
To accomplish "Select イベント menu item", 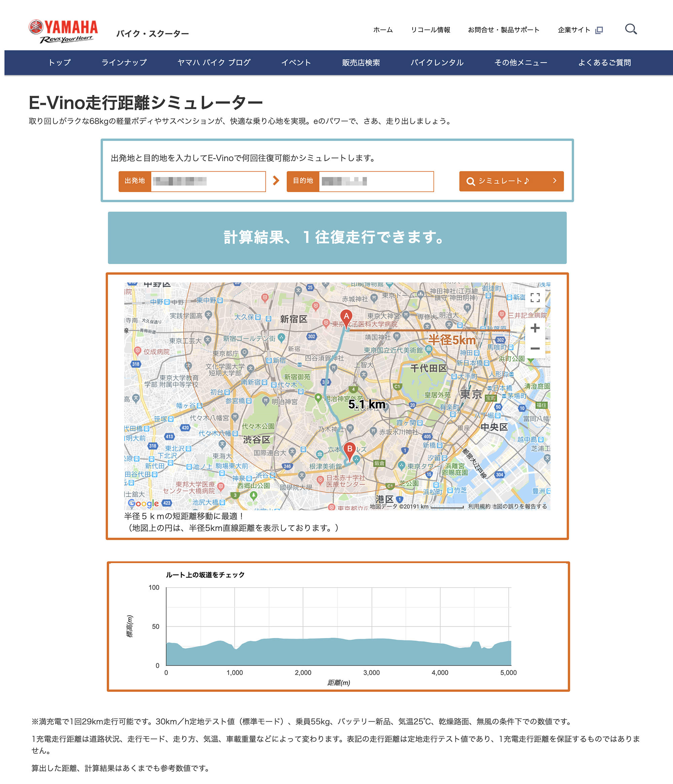I will point(296,63).
